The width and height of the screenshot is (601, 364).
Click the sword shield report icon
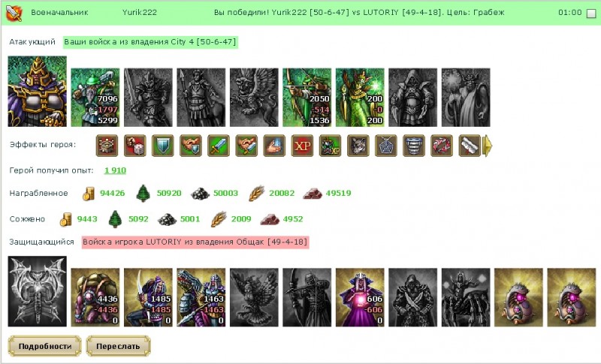coord(14,12)
